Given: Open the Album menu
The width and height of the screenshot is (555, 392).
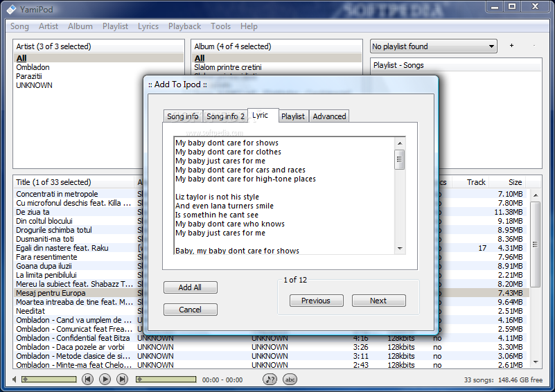Looking at the screenshot, I should tap(80, 26).
